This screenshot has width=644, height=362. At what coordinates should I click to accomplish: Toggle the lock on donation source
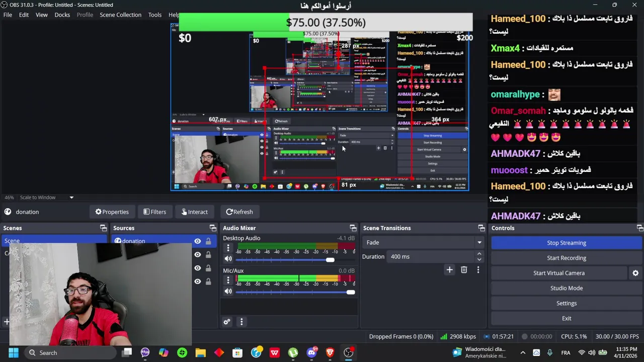click(x=208, y=241)
